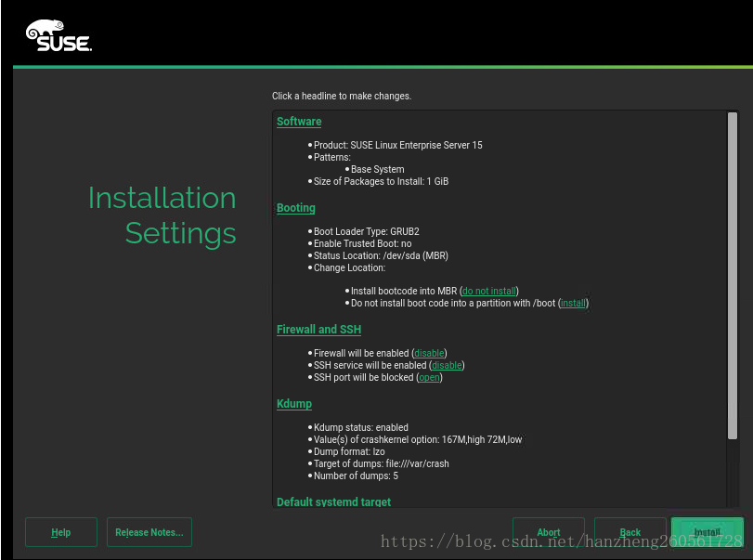Viewport: 753px width, 560px height.
Task: Select 'Status Location: /dev/sda (MBR)' line
Action: tap(381, 256)
